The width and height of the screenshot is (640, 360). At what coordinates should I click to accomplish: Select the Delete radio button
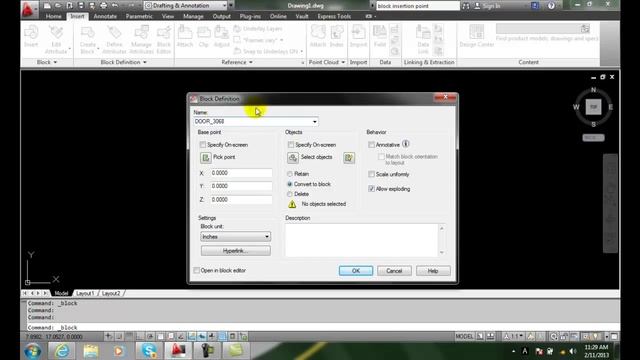pyautogui.click(x=290, y=194)
